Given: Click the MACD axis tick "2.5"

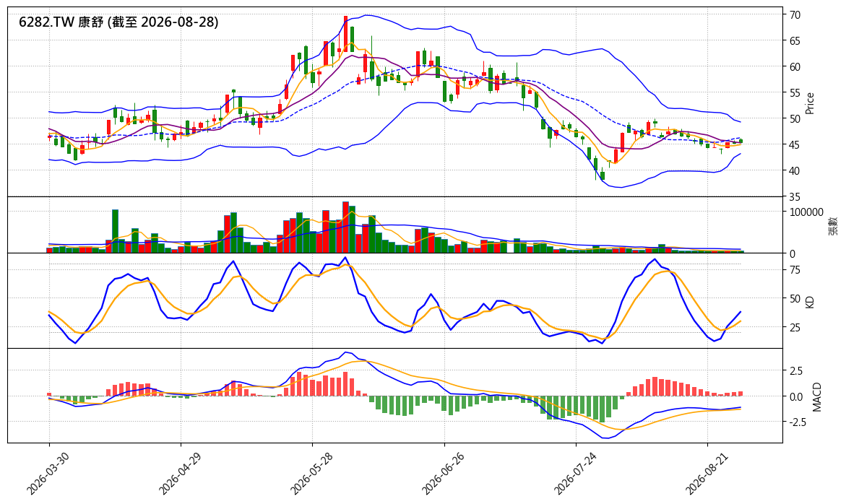Looking at the screenshot, I should [x=796, y=371].
